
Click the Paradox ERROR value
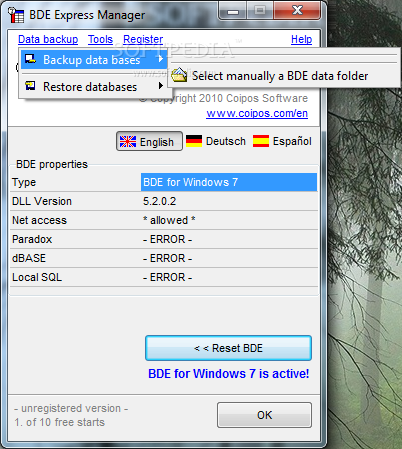click(167, 239)
